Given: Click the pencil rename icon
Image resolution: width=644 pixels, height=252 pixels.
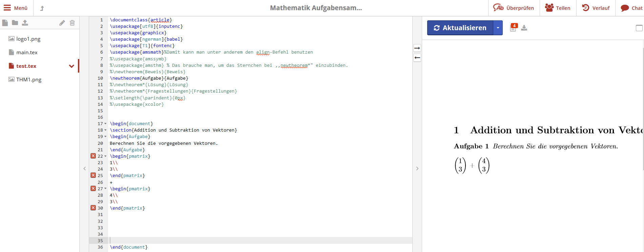Looking at the screenshot, I should (x=62, y=23).
